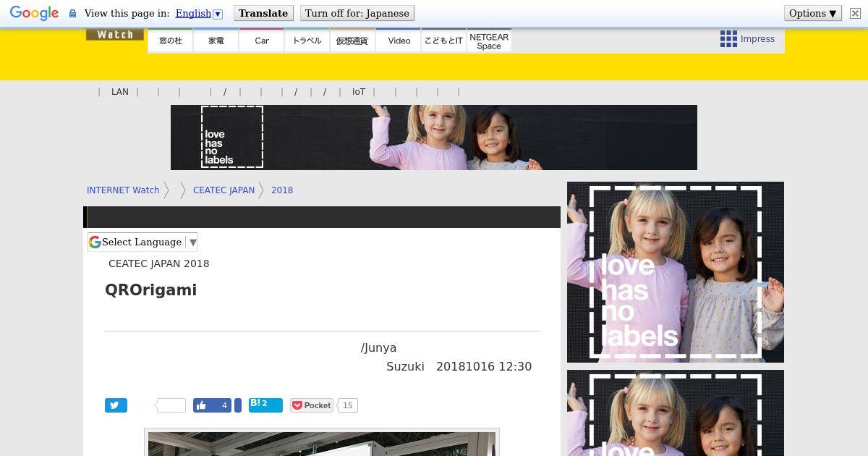Click the 20181016 12:30 timestamp

coord(484,366)
